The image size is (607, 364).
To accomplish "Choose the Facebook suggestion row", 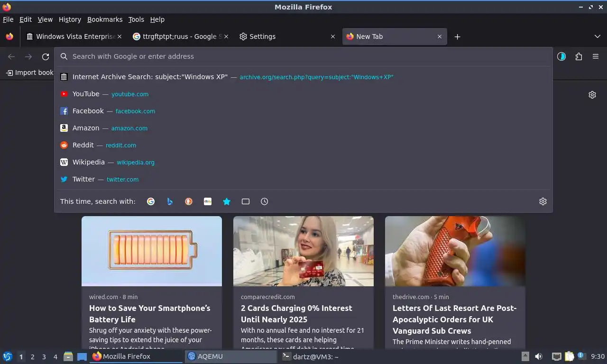I will pyautogui.click(x=303, y=111).
